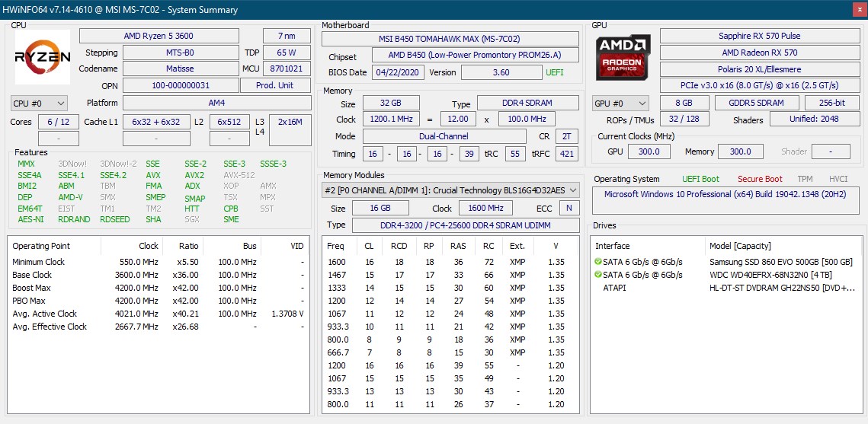Open the GPU #0 selector dropdown
Viewport: 868px width, 424px height.
620,104
